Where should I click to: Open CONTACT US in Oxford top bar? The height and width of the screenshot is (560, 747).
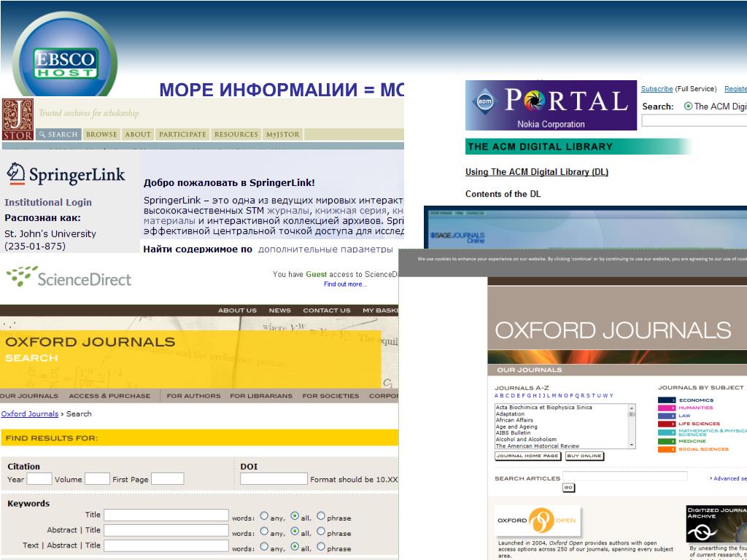(x=327, y=311)
